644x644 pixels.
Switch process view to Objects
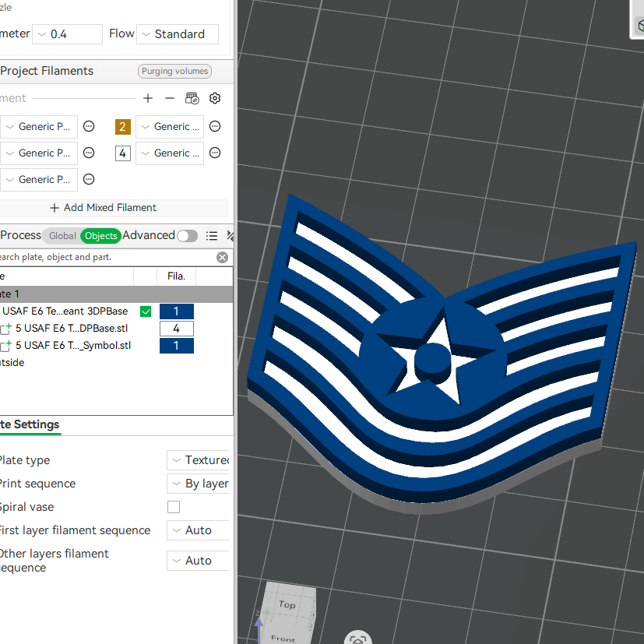pos(101,236)
